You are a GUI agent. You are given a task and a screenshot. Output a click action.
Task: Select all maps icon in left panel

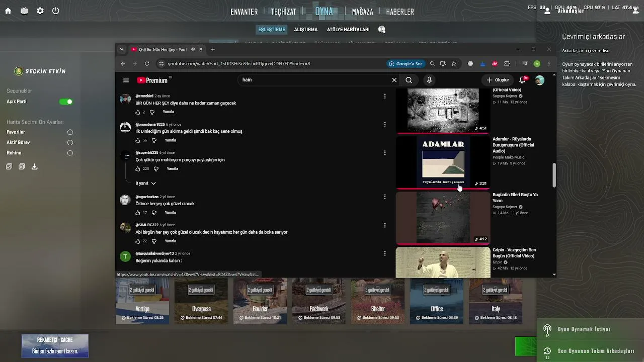9,166
